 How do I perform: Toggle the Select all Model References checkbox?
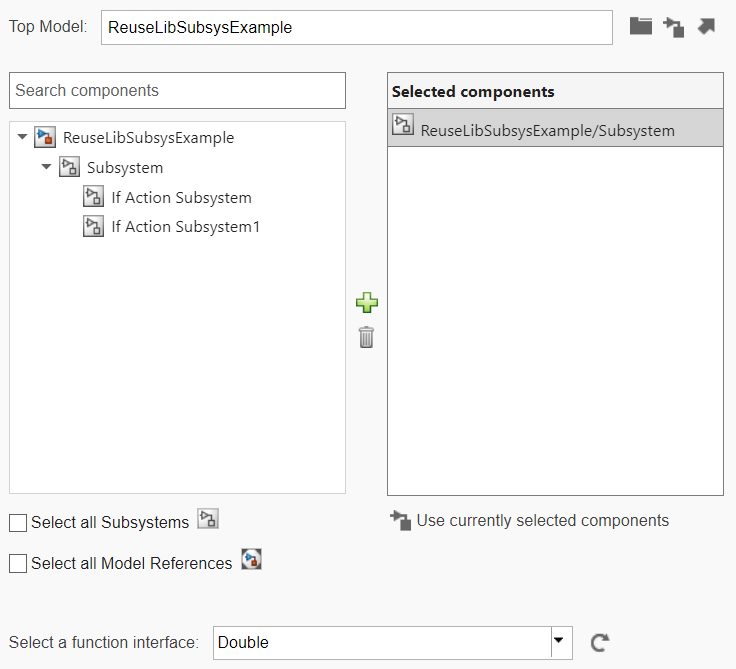point(18,564)
